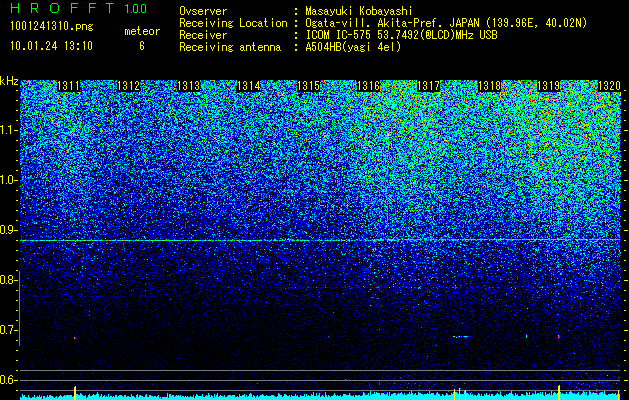629x400 pixels.
Task: Click the 0.8 frequency axis label
Action: pos(8,280)
